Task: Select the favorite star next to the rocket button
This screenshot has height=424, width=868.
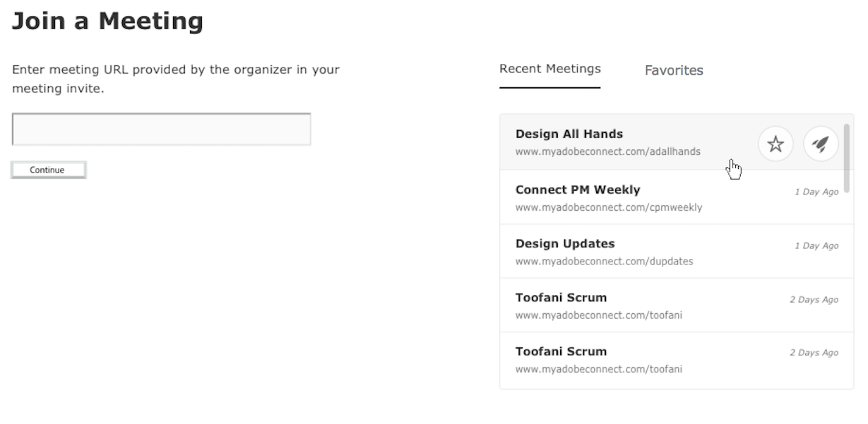Action: point(775,144)
